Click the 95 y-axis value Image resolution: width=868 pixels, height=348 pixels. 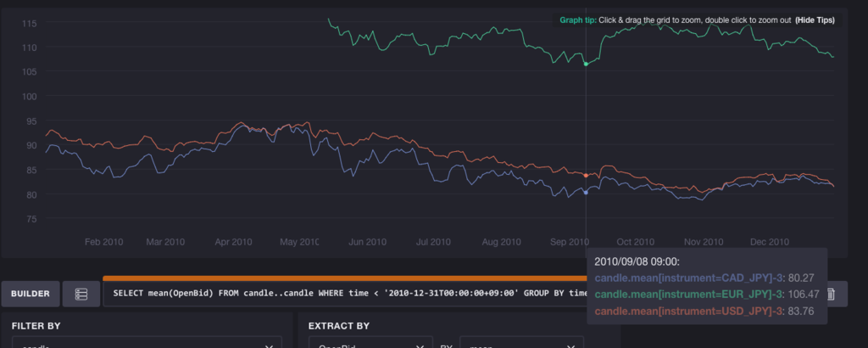click(31, 121)
